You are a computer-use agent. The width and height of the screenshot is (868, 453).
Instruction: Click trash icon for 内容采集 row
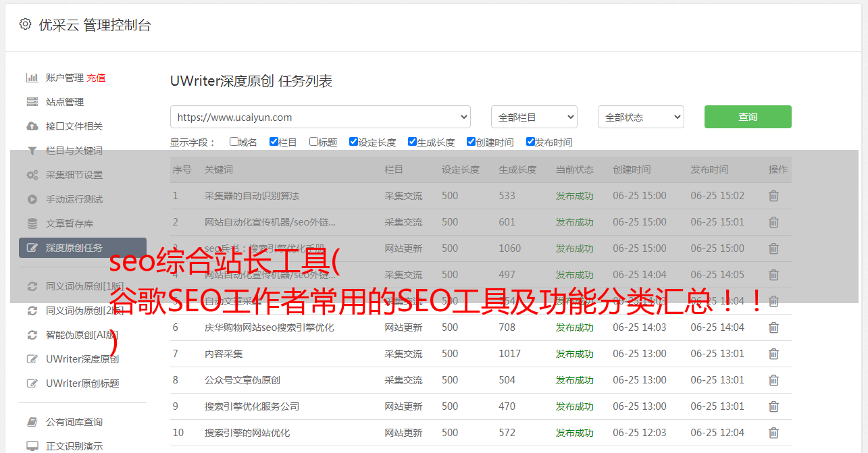773,354
